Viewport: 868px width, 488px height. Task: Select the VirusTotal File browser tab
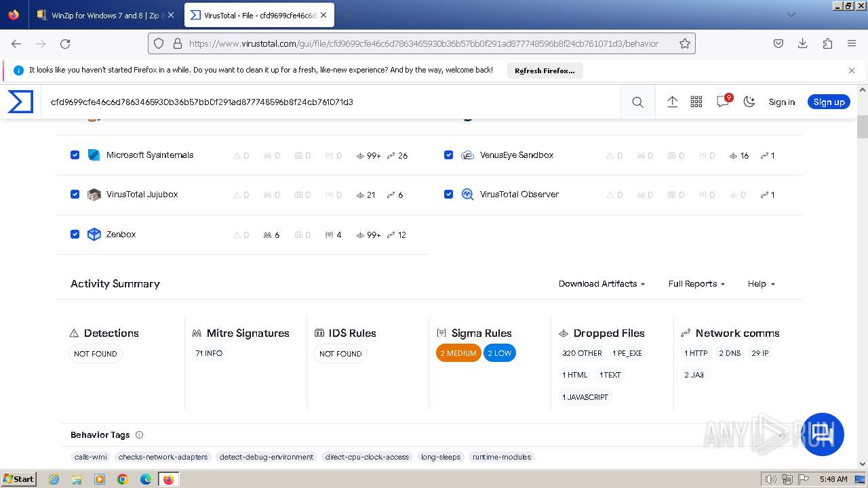258,15
